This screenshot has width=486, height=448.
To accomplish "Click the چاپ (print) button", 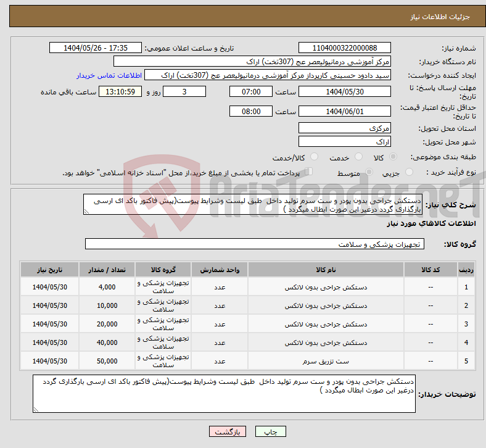I will coord(270,431).
